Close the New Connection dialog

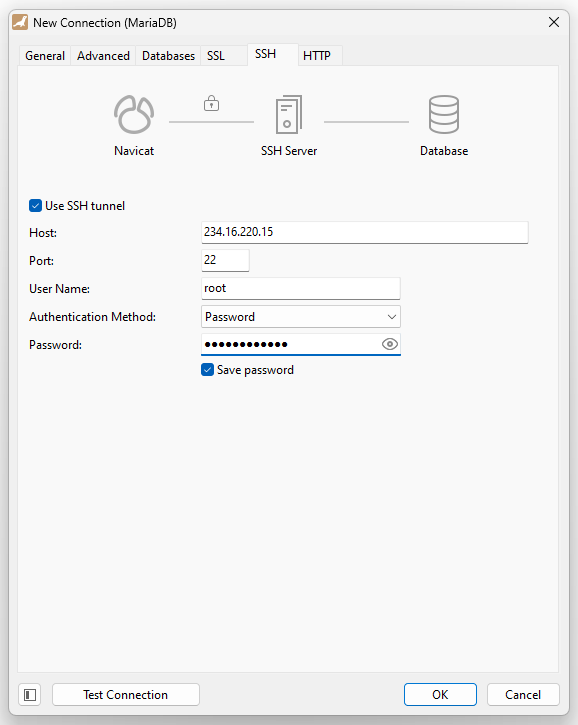pyautogui.click(x=554, y=22)
